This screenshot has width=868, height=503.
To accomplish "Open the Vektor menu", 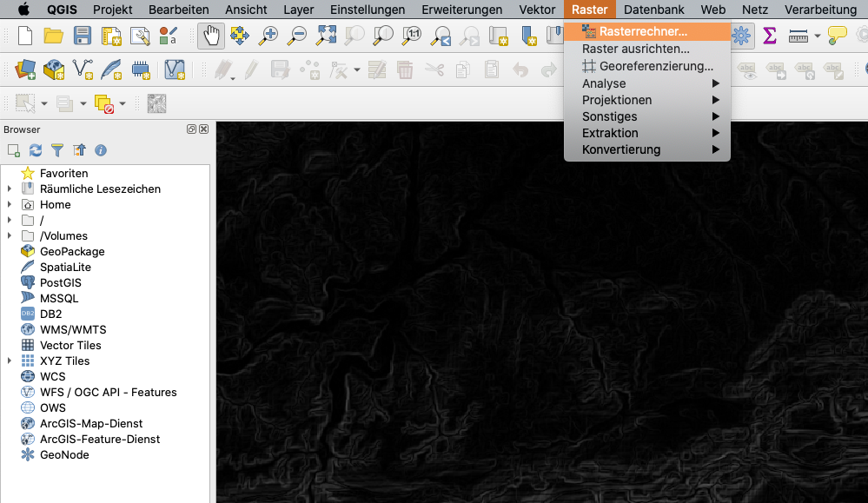I will pos(537,10).
